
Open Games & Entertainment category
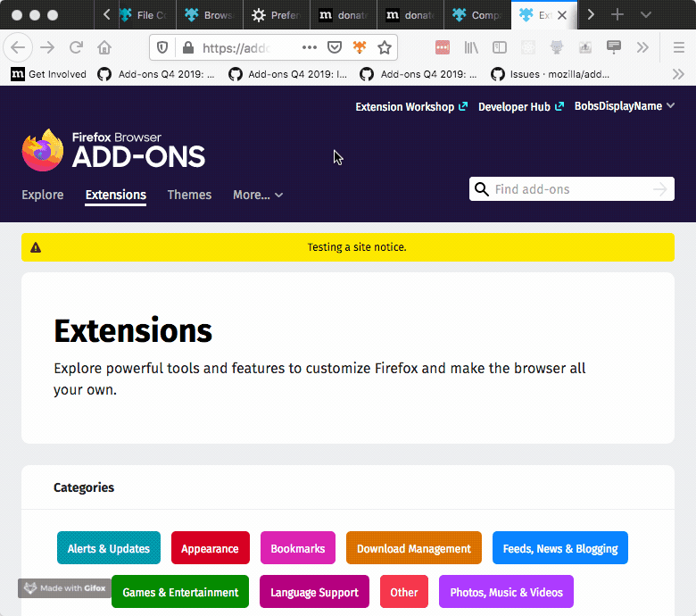pos(180,592)
